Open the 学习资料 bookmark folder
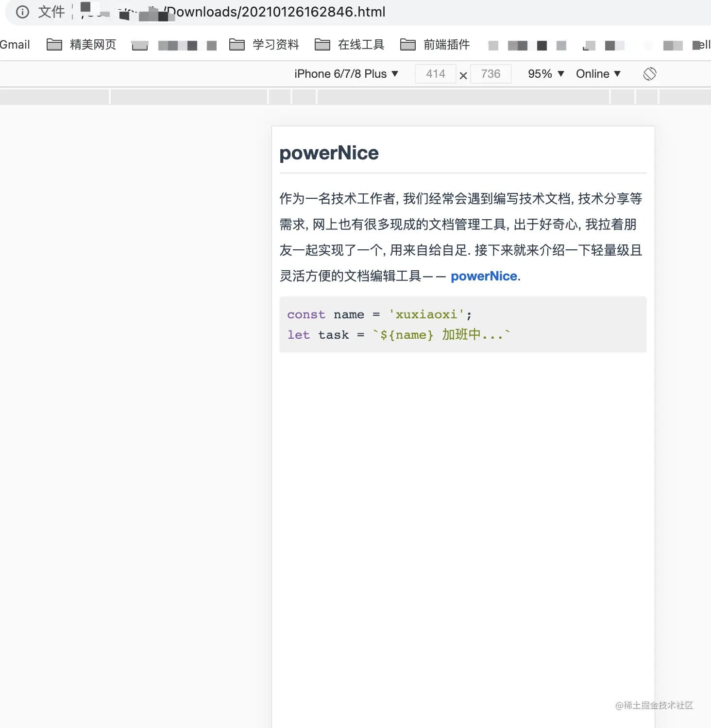Image resolution: width=711 pixels, height=728 pixels. (x=264, y=45)
